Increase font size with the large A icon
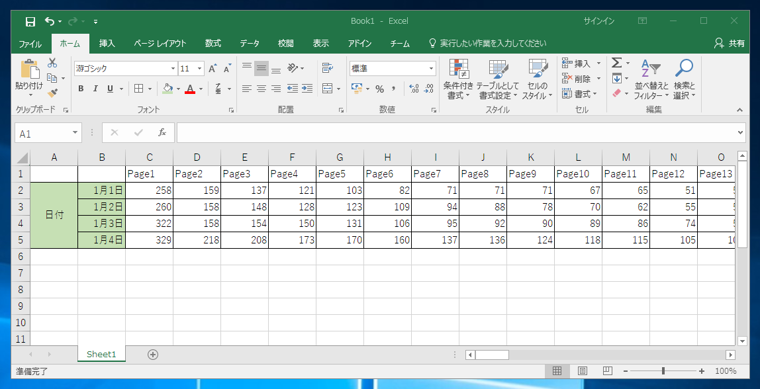760x389 pixels. [212, 69]
